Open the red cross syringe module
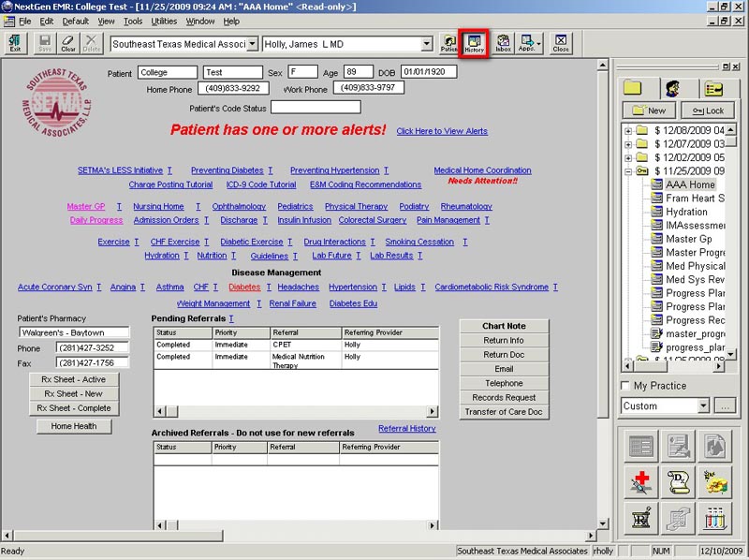The height and width of the screenshot is (560, 749). 640,481
